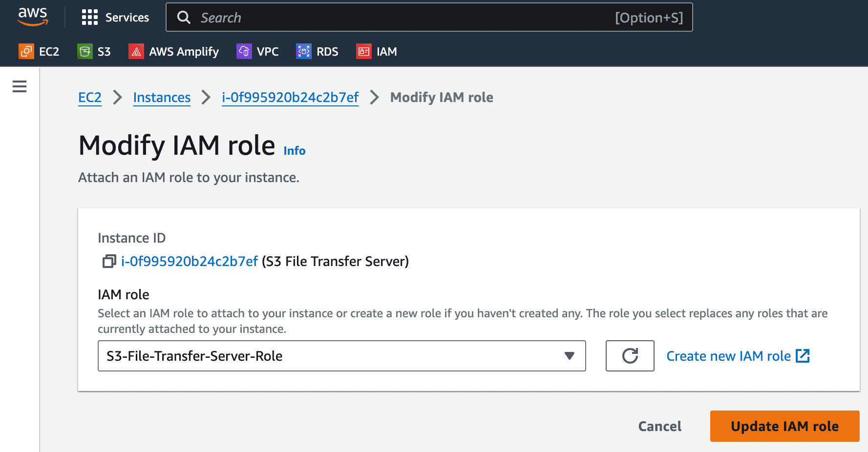Click the search magnifier icon
The width and height of the screenshot is (868, 452).
(184, 18)
